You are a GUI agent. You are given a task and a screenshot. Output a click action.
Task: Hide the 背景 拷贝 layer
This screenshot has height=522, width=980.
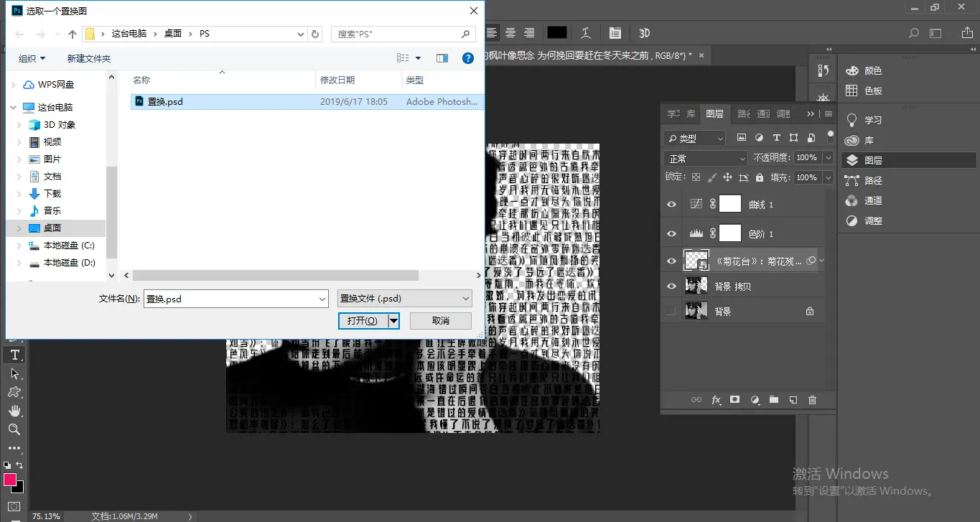tap(671, 286)
